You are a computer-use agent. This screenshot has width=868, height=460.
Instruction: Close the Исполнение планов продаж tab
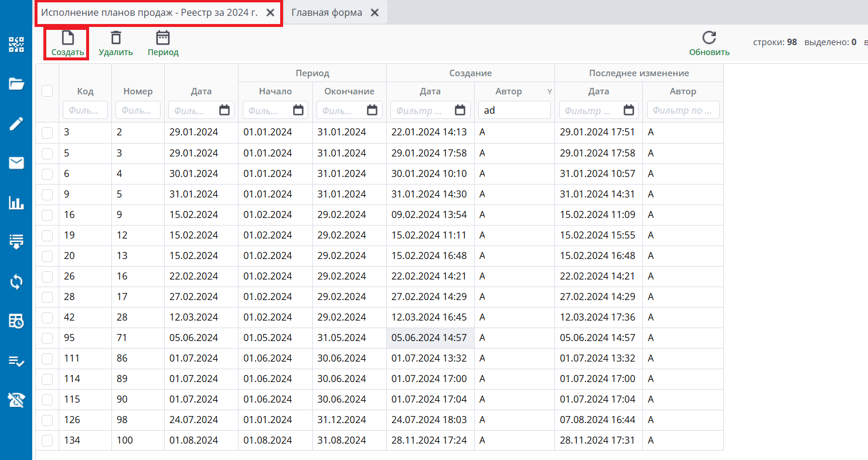click(270, 13)
